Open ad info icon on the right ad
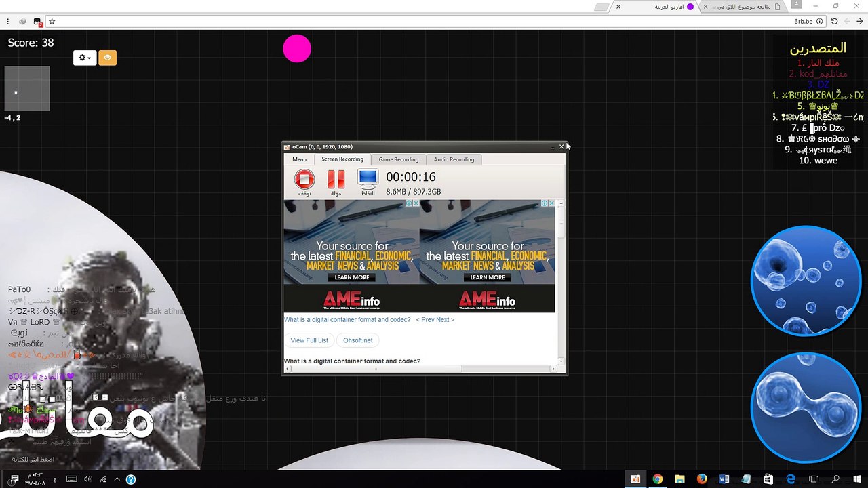This screenshot has height=488, width=868. pos(544,203)
